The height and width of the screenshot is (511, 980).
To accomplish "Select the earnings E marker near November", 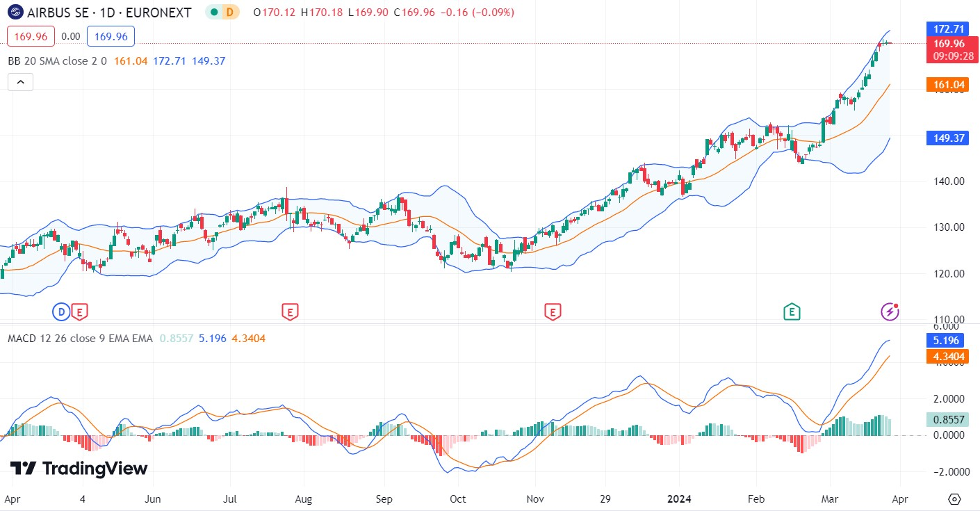I will tap(552, 312).
